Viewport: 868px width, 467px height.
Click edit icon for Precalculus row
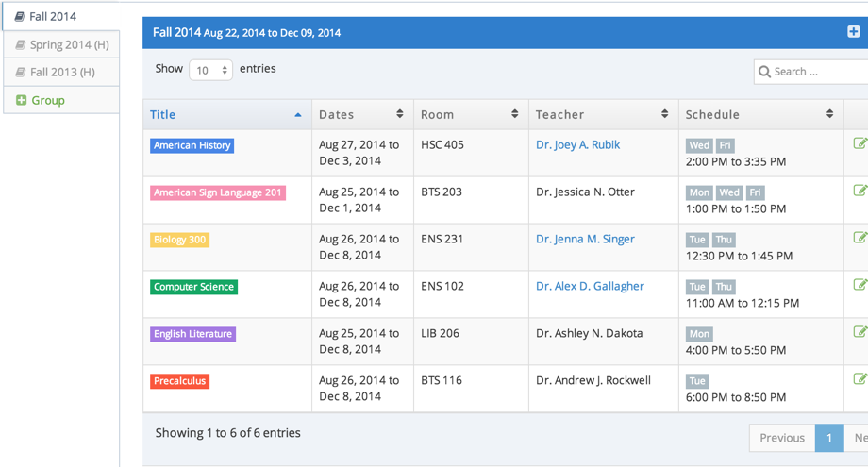coord(860,379)
